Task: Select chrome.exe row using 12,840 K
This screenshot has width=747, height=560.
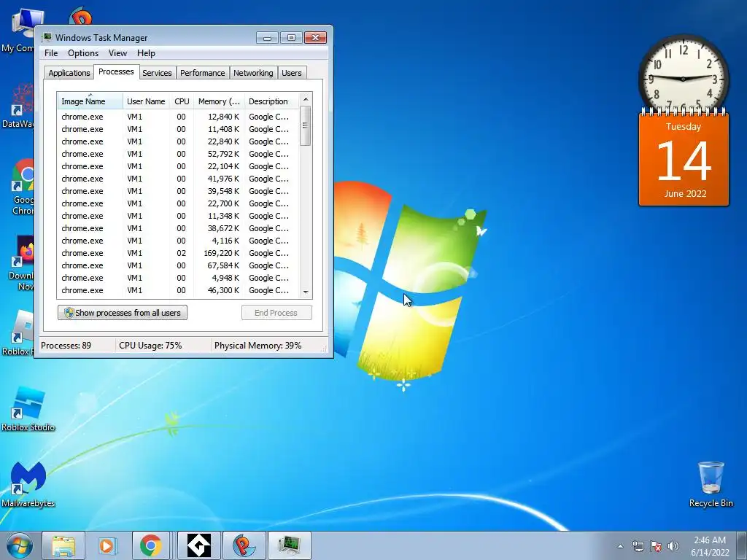Action: [178, 117]
